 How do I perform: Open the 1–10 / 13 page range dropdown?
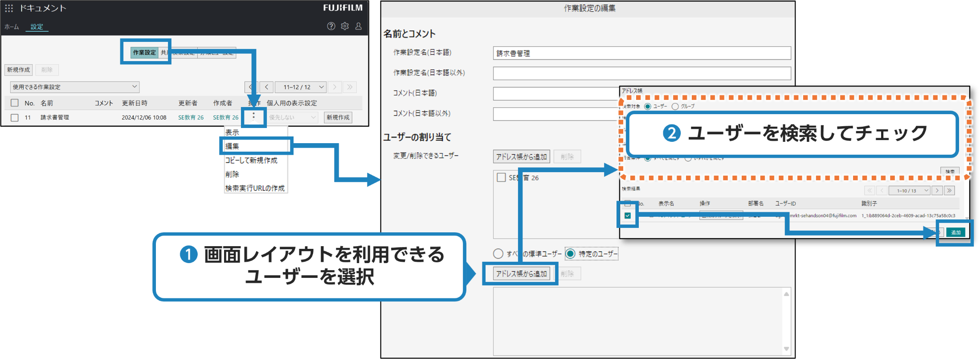pyautogui.click(x=909, y=190)
